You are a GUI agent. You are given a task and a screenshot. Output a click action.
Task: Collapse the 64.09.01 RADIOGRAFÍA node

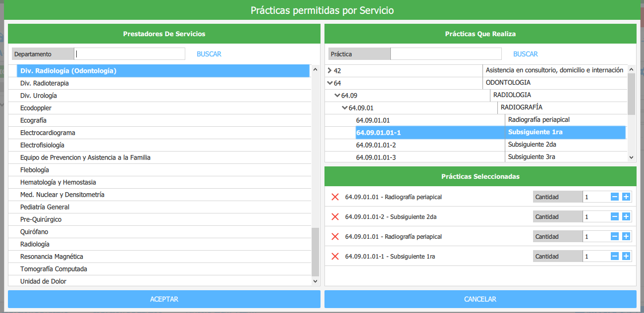point(345,108)
